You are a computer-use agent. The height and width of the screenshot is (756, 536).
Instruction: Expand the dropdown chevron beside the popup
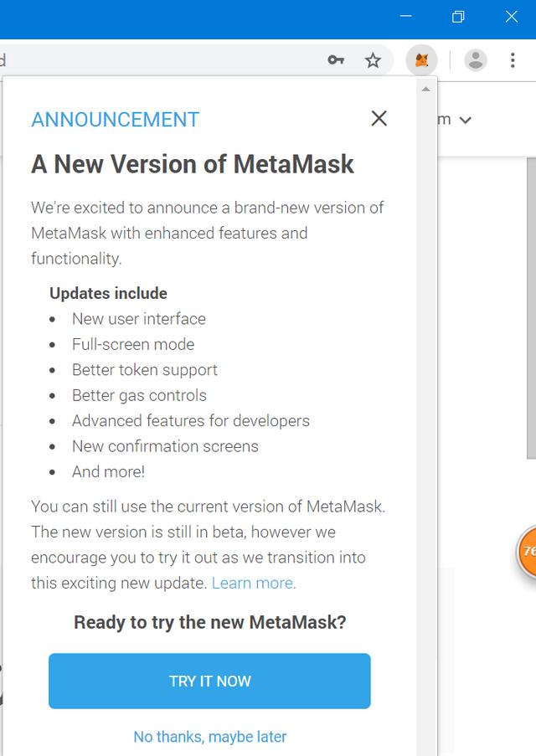tap(465, 120)
